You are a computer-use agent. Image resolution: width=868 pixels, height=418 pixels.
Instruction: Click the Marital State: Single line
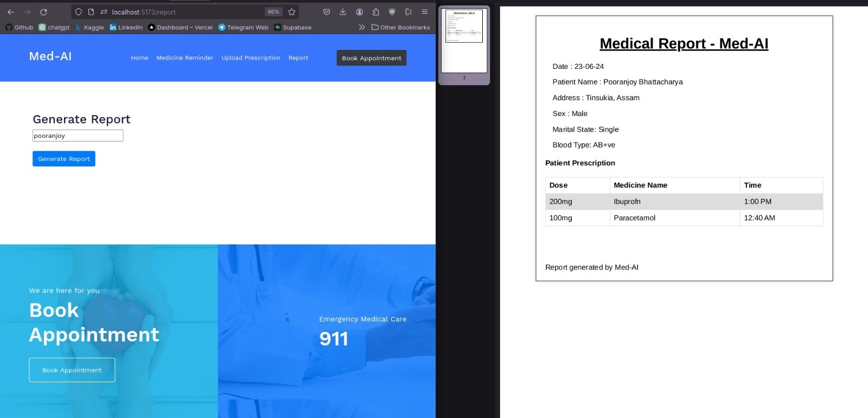pos(585,129)
